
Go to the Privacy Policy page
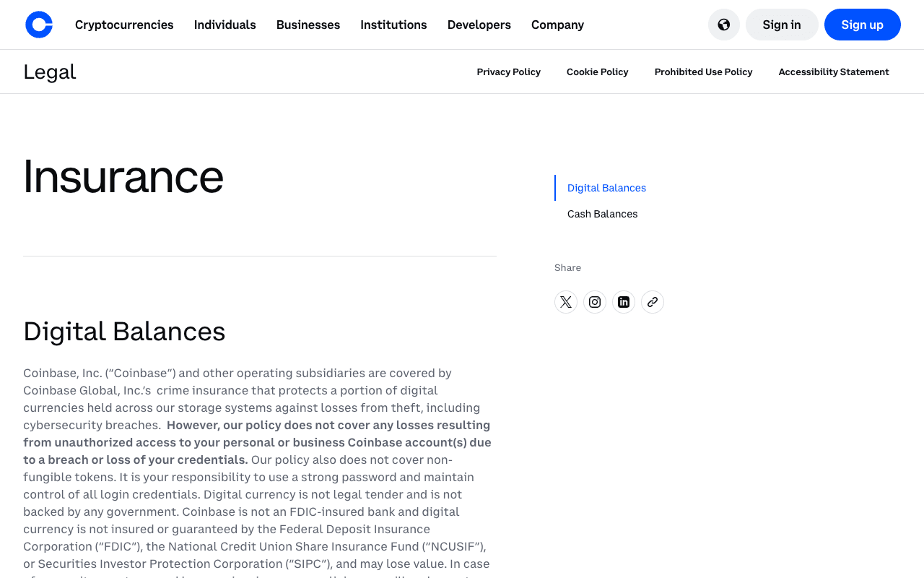coord(509,72)
